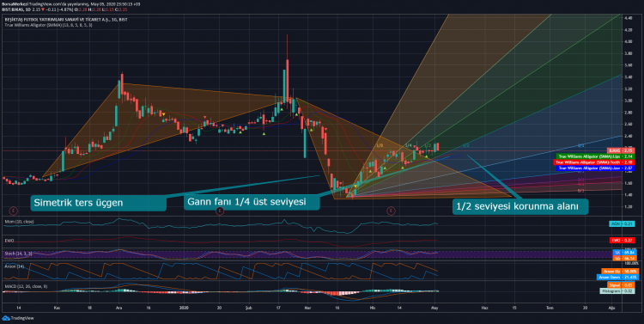Click the blue Alligator Jaw value label
Screen dimensions: 644x324
click(x=596, y=168)
